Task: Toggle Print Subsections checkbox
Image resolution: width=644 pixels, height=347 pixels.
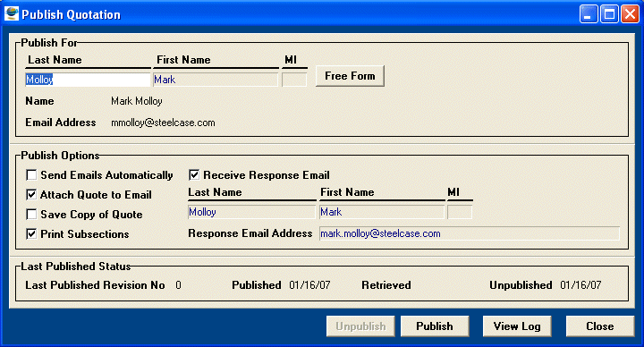Action: [31, 234]
